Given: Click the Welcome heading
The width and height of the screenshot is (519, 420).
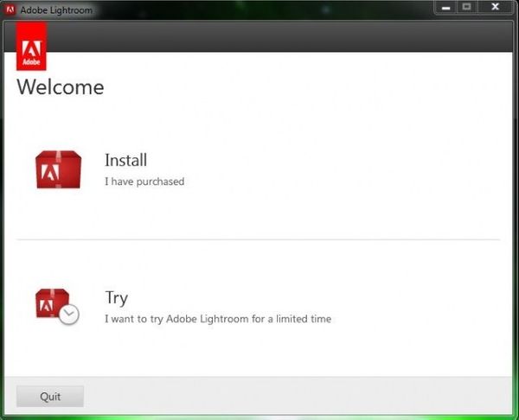Looking at the screenshot, I should coord(61,87).
